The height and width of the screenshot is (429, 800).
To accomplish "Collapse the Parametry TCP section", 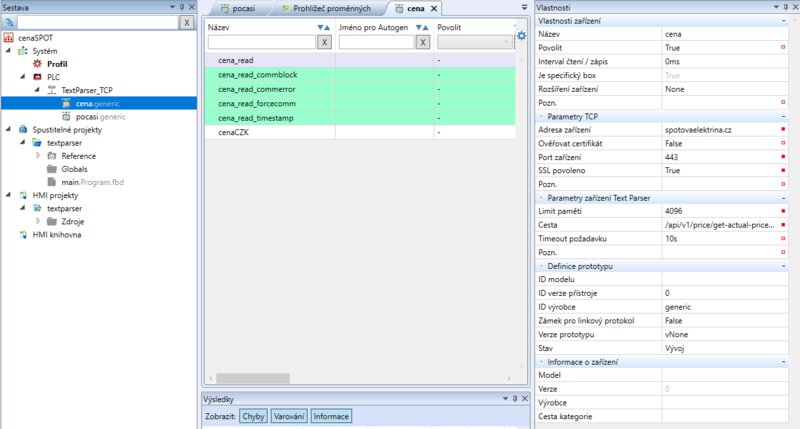I will point(541,117).
